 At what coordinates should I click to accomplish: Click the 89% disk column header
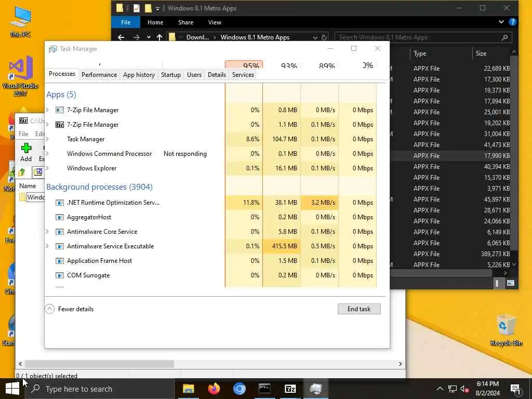point(320,65)
